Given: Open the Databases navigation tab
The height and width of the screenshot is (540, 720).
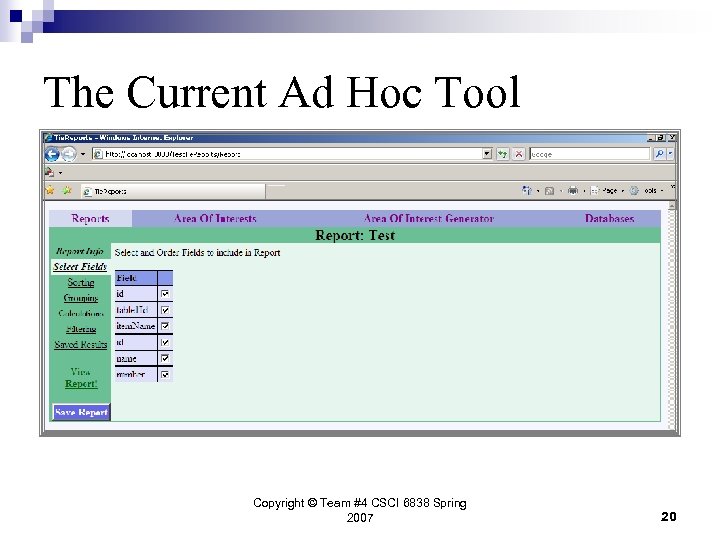Looking at the screenshot, I should point(609,219).
